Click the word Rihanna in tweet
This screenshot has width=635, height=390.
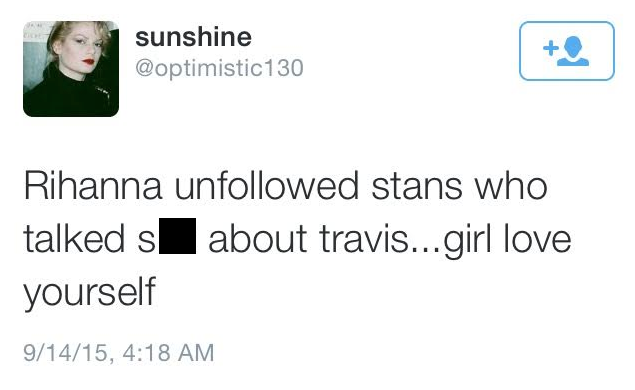coord(93,186)
